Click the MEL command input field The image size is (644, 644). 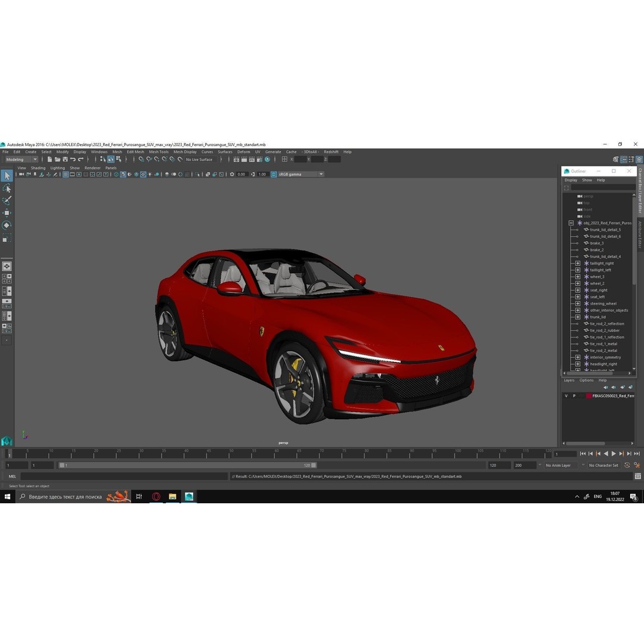point(124,476)
